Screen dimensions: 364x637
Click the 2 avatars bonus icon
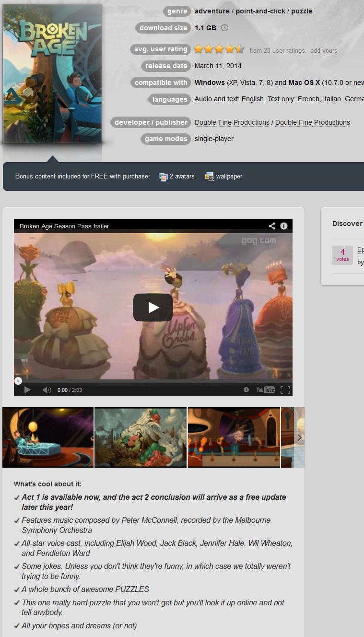point(164,177)
